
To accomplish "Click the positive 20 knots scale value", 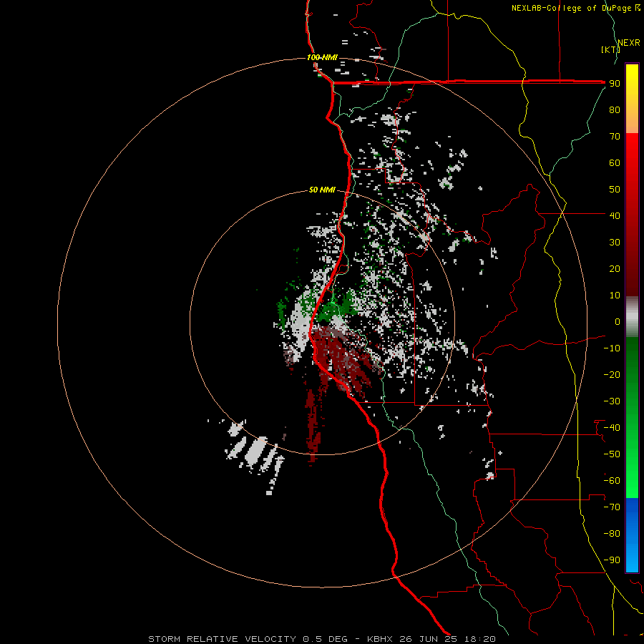I will pyautogui.click(x=615, y=269).
